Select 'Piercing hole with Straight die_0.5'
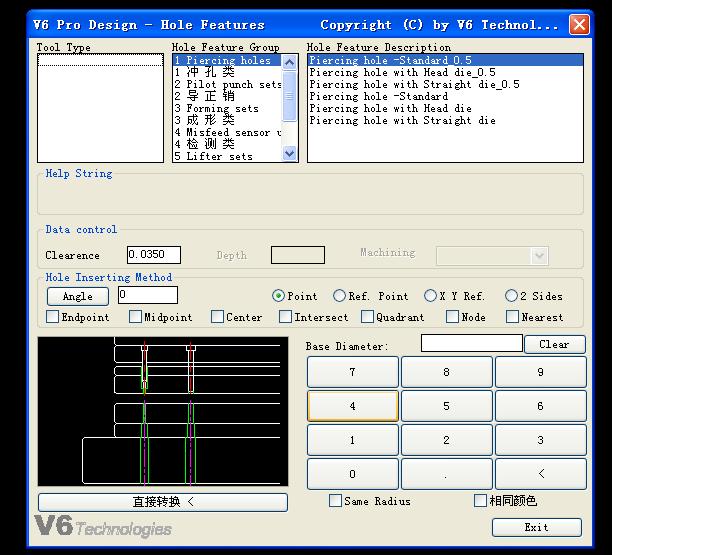The height and width of the screenshot is (555, 720). [445, 84]
